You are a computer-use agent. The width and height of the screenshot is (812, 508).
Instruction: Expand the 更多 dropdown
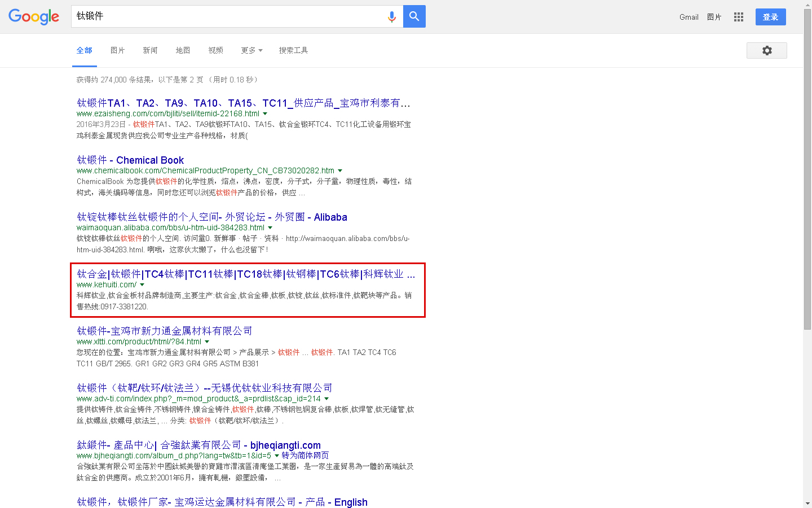click(x=251, y=50)
